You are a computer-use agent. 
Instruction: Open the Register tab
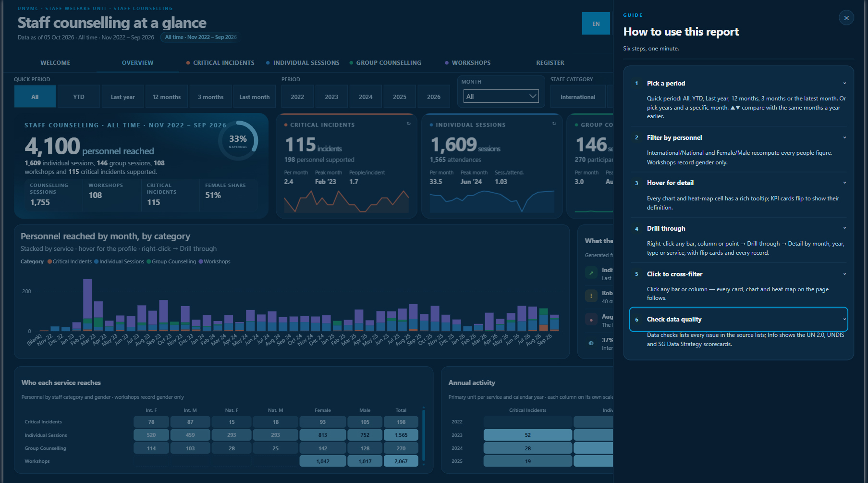[x=550, y=63]
